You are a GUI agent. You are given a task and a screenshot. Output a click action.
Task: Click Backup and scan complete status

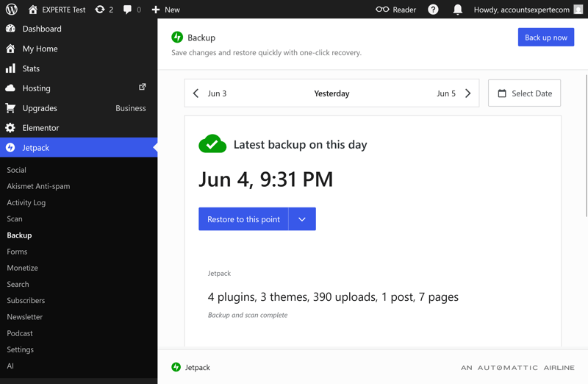[248, 315]
